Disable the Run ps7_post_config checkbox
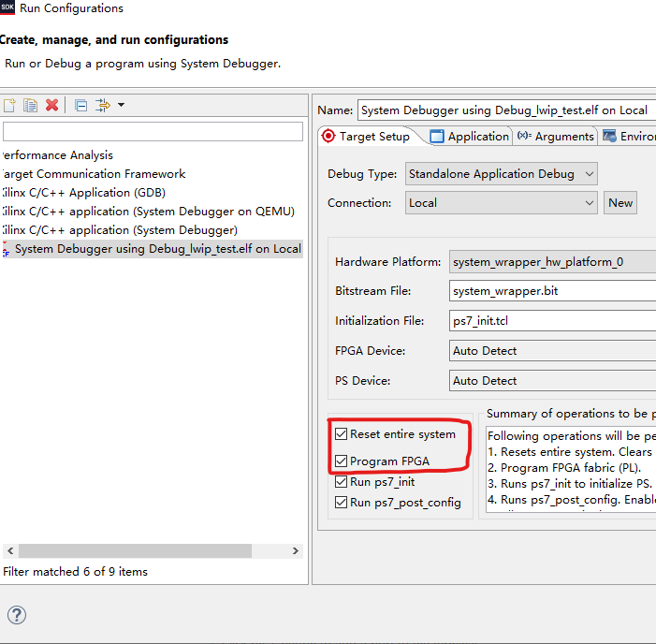656x644 pixels. (342, 503)
